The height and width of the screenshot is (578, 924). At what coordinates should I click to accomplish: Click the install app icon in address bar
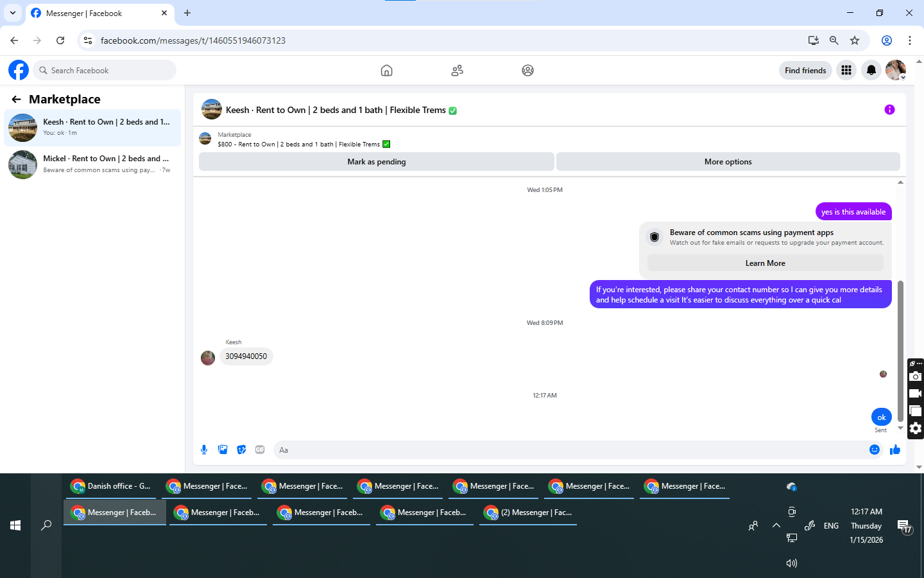[x=814, y=40]
